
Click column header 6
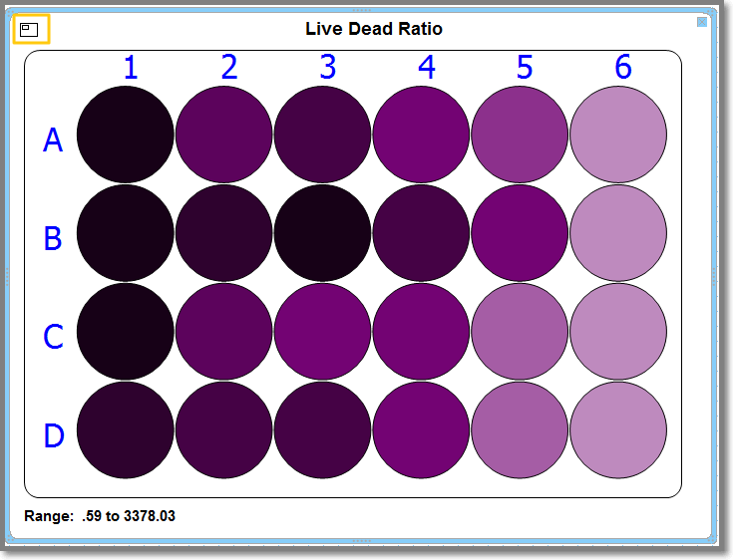click(x=623, y=67)
